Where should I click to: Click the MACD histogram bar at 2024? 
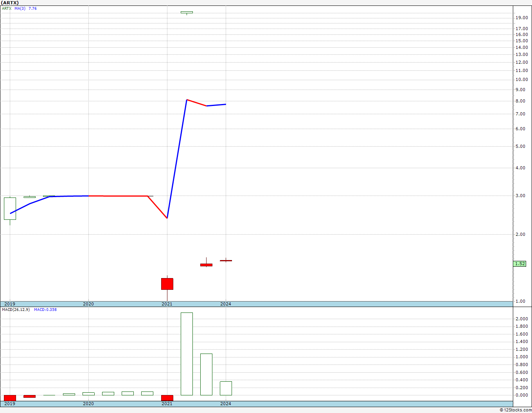point(226,388)
